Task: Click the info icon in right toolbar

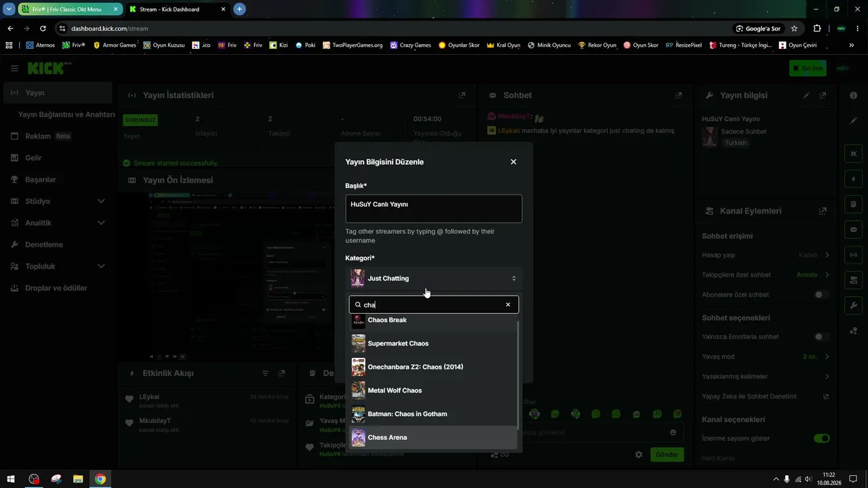Action: tap(853, 96)
